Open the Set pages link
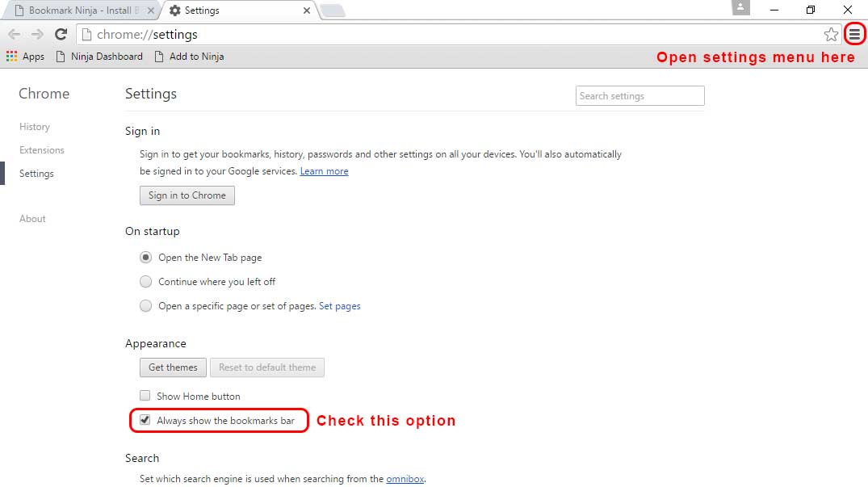 tap(339, 306)
